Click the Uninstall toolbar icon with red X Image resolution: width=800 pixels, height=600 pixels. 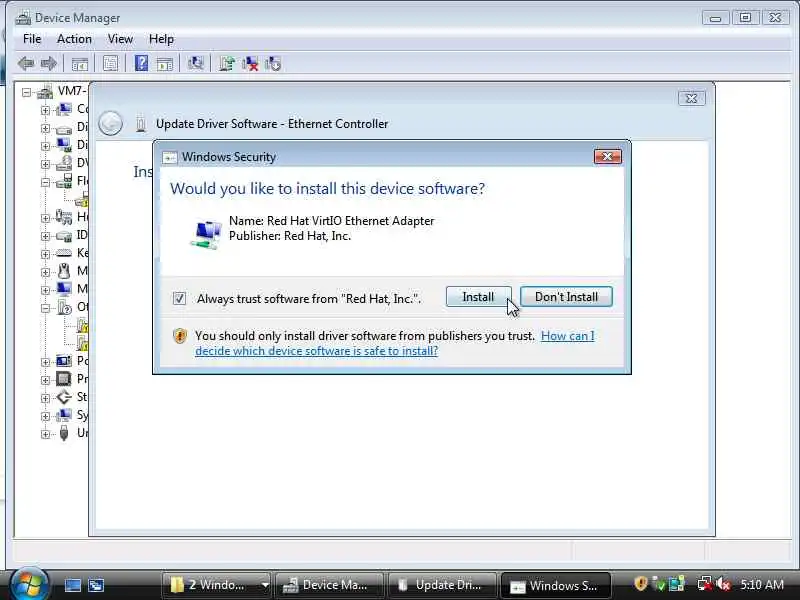250,64
